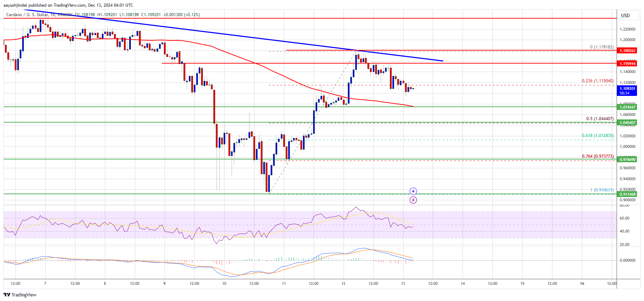644x301 pixels.
Task: Click the TradingView logo at bottom left
Action: [x=20, y=295]
